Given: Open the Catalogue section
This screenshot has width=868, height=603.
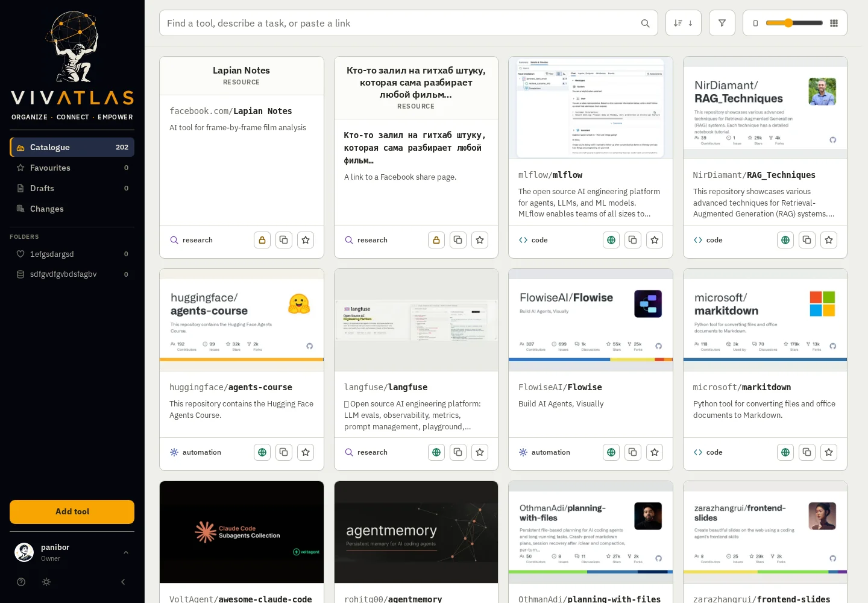Looking at the screenshot, I should 72,147.
